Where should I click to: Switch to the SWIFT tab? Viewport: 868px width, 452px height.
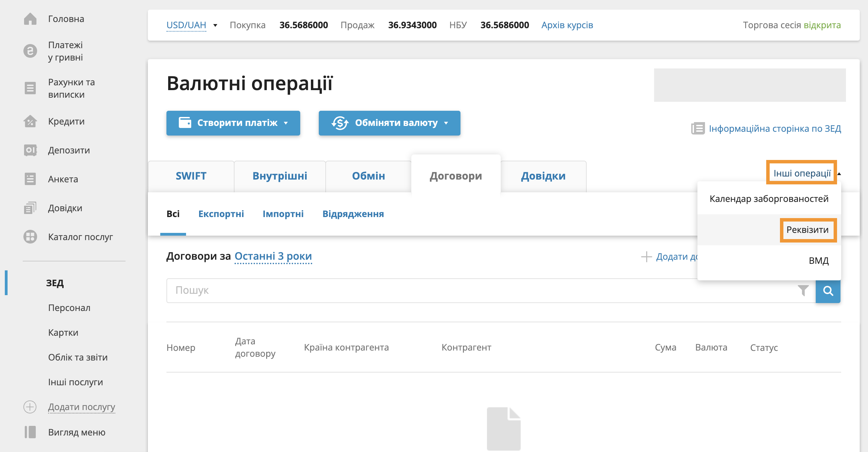pos(191,176)
